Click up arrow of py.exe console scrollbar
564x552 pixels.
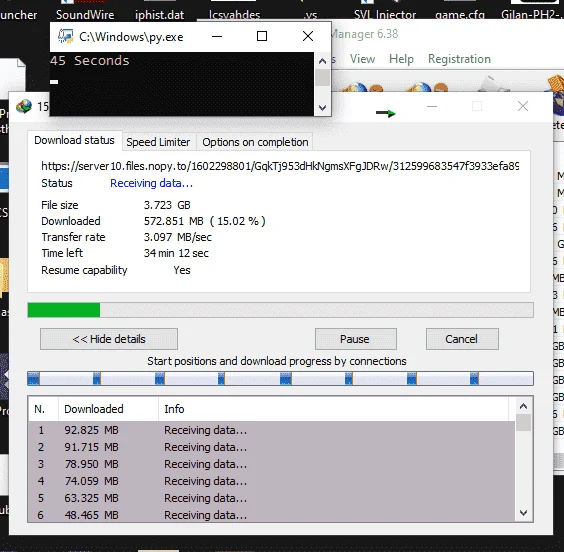[323, 61]
